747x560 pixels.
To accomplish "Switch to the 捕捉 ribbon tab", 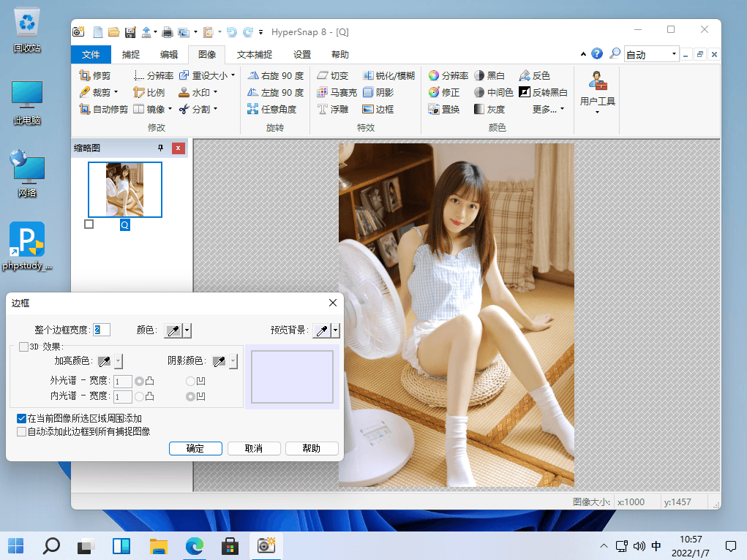I will [131, 55].
